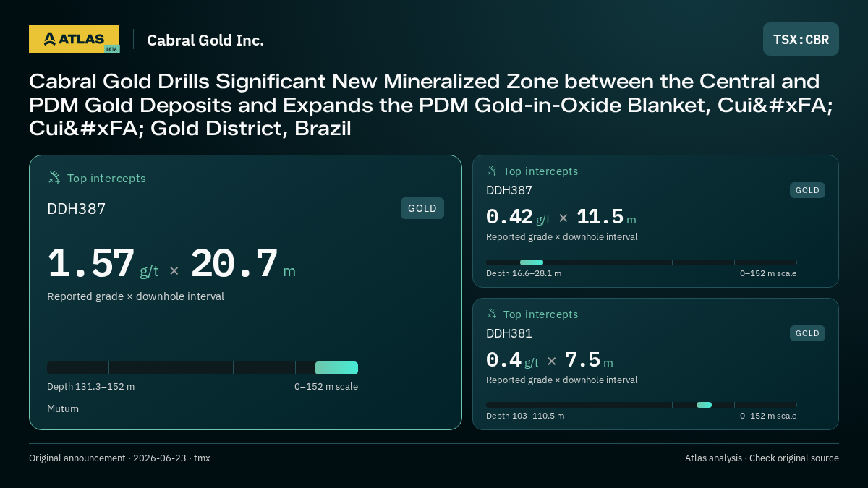The image size is (868, 488).
Task: Click 'Depth 131.3–152 m' label
Action: 91,387
